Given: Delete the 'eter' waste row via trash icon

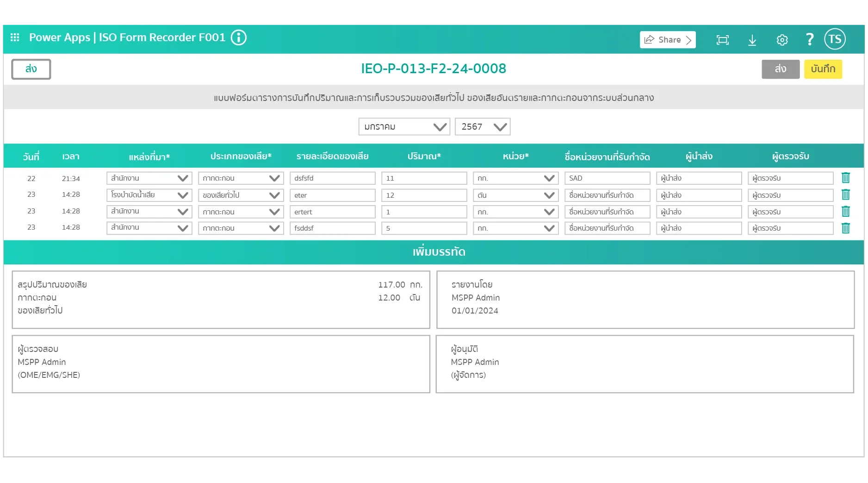Looking at the screenshot, I should (846, 195).
